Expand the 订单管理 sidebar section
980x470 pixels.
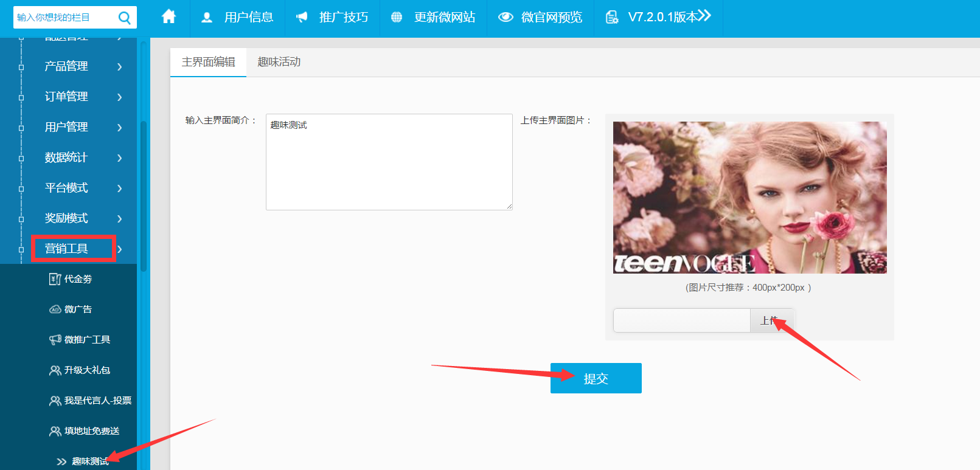click(66, 97)
